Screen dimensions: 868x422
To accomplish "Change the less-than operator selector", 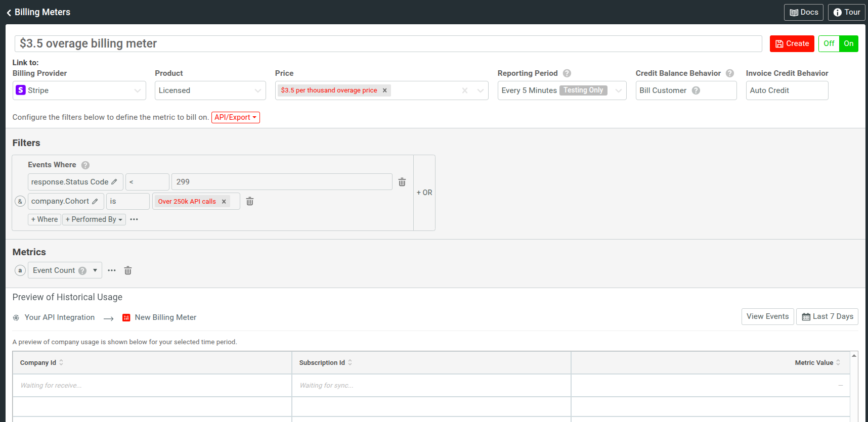I will click(x=147, y=182).
